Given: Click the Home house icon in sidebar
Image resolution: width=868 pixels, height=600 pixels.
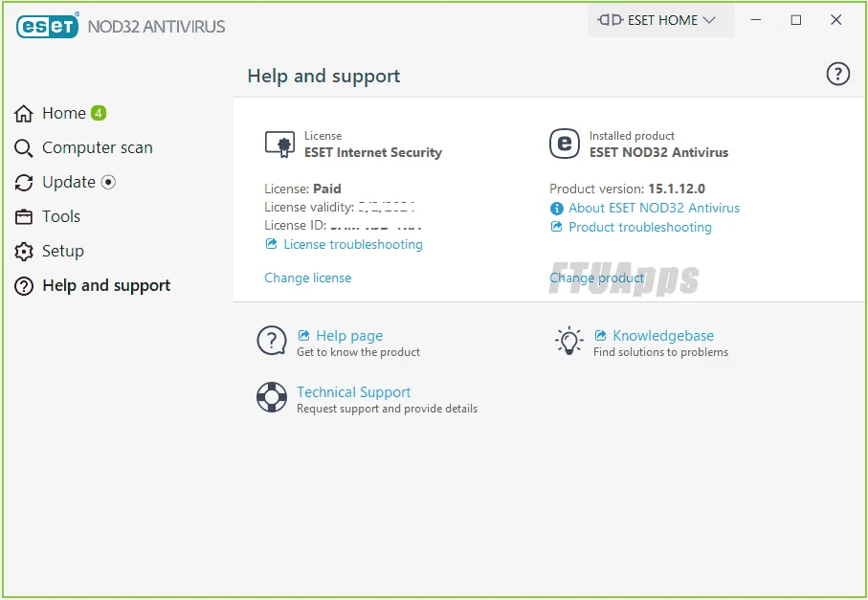Looking at the screenshot, I should coord(23,114).
